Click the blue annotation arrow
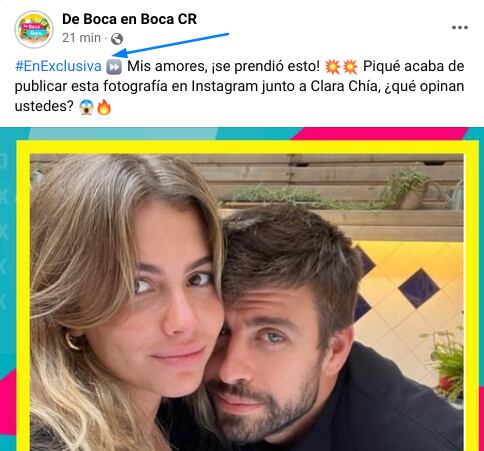484x451 pixels. (170, 44)
